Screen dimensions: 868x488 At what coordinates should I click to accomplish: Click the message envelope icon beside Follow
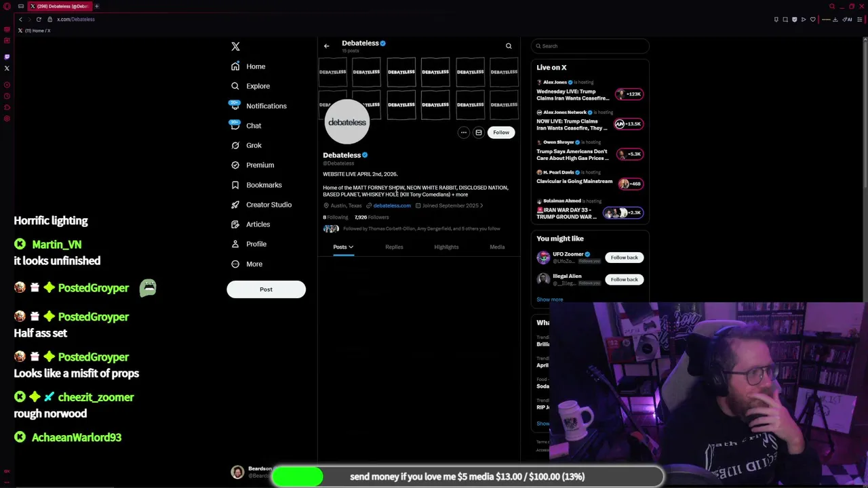(479, 133)
